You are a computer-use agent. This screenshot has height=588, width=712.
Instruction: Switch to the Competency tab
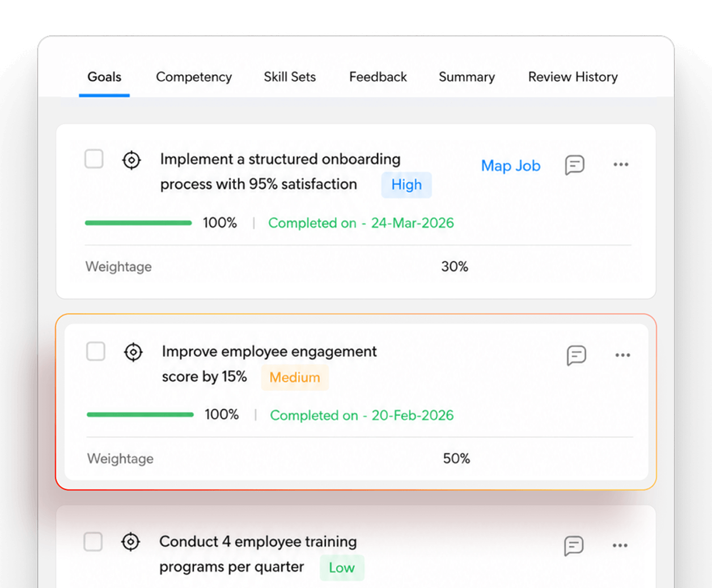[194, 77]
